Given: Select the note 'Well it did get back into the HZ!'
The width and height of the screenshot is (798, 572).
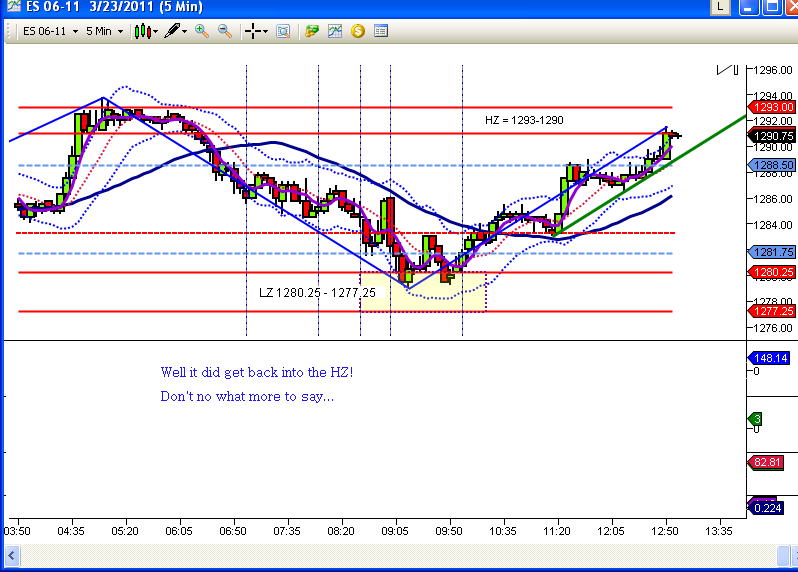Looking at the screenshot, I should pyautogui.click(x=256, y=372).
